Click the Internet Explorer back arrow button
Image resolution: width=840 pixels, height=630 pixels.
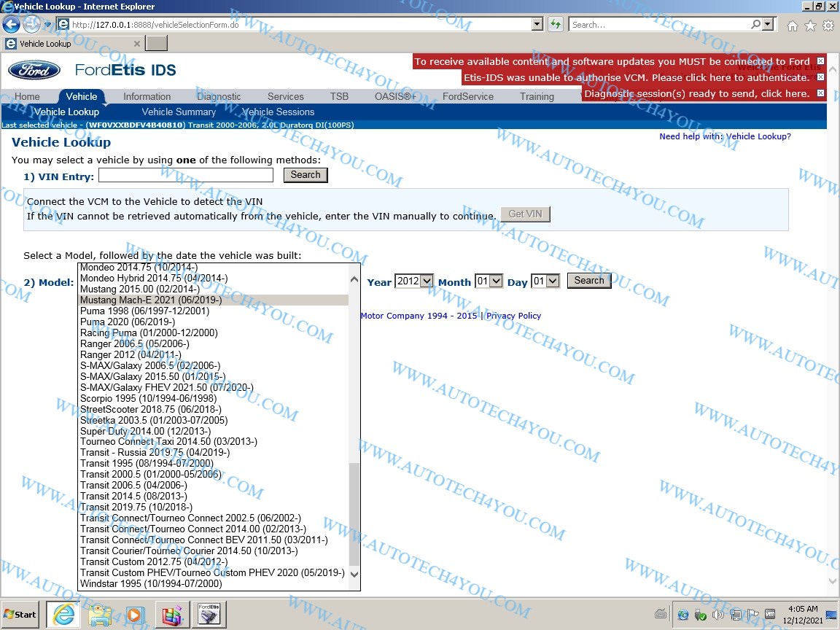click(11, 25)
